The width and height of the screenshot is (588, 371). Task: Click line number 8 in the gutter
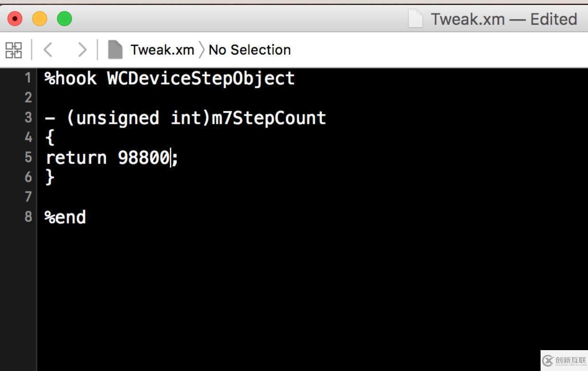tap(28, 217)
